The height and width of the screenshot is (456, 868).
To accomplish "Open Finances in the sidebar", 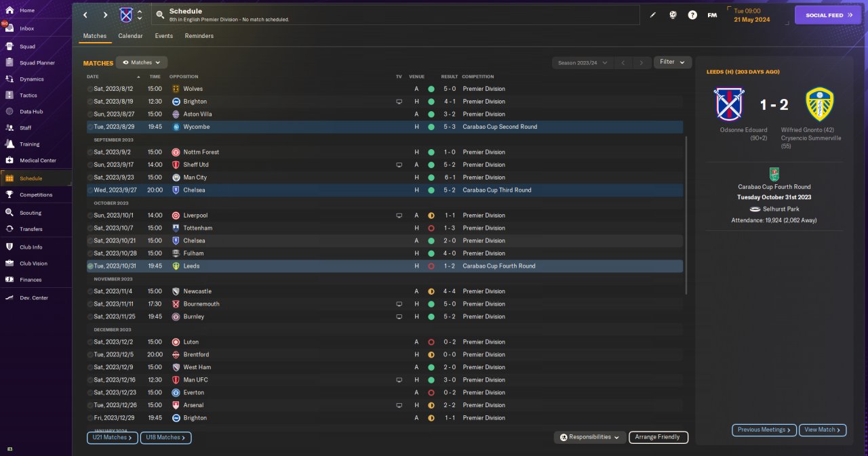I will pos(31,280).
